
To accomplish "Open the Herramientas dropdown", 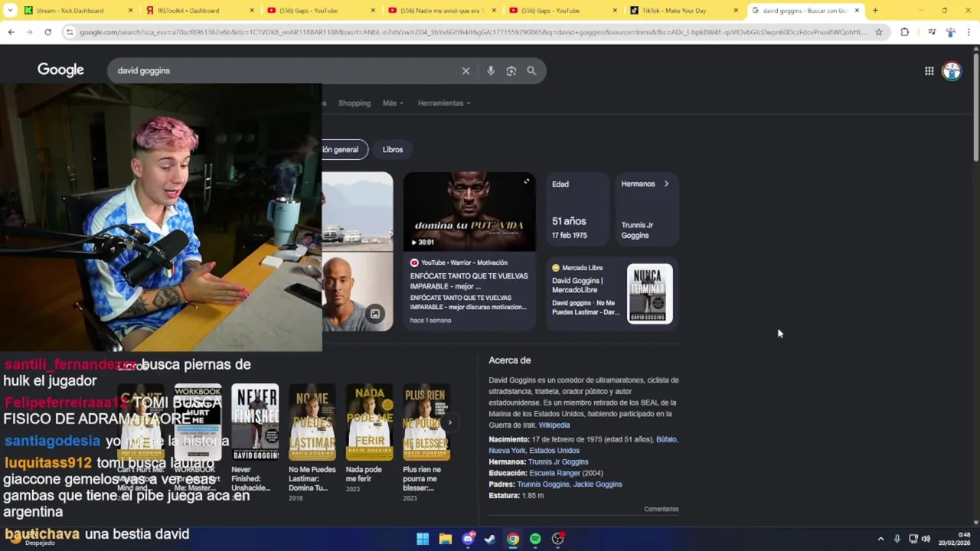I will pos(444,103).
